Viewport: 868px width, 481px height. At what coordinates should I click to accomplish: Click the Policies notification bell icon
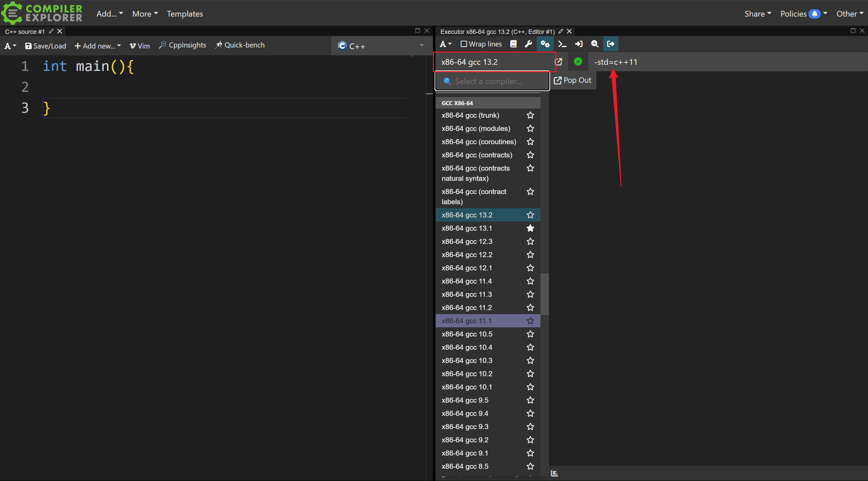click(814, 14)
